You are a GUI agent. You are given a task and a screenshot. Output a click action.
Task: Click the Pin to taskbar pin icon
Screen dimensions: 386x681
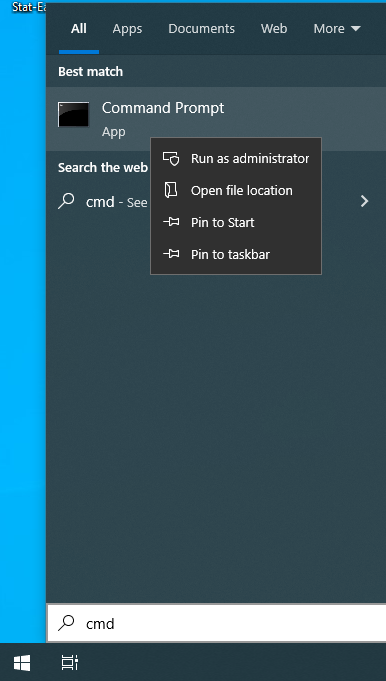[171, 254]
